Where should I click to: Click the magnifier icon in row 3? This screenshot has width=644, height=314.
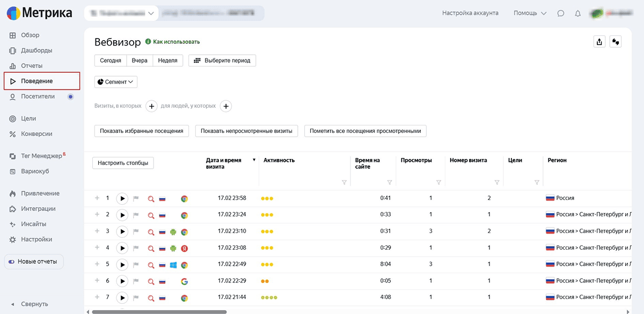click(151, 232)
